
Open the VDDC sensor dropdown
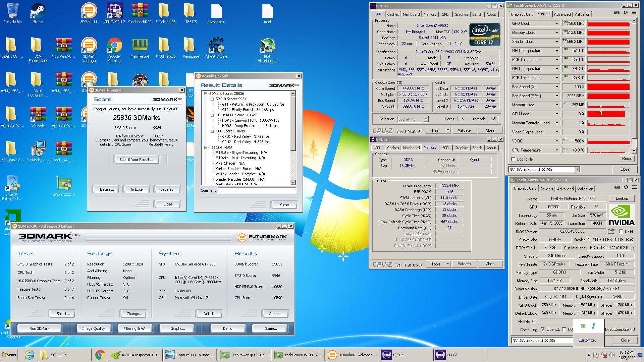coord(557,141)
